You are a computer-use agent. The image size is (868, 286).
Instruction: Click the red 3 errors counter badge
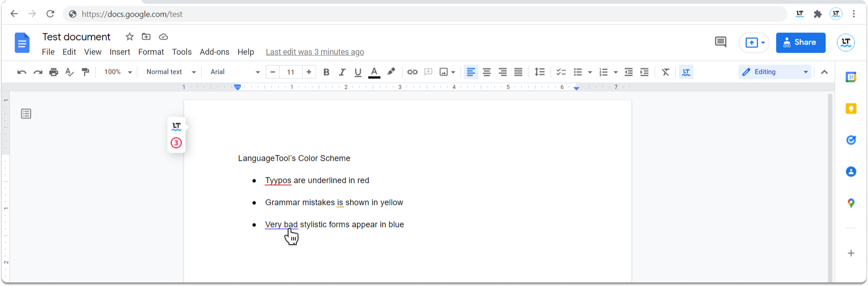point(176,143)
